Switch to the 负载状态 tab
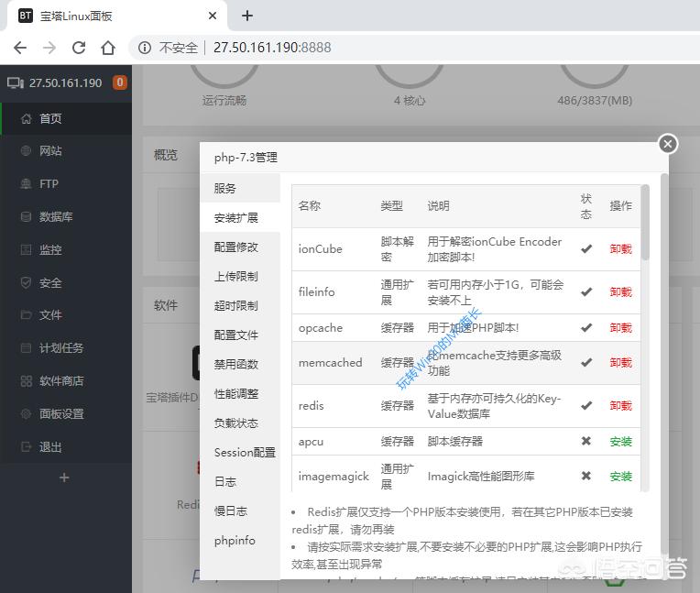The width and height of the screenshot is (700, 593). [240, 423]
